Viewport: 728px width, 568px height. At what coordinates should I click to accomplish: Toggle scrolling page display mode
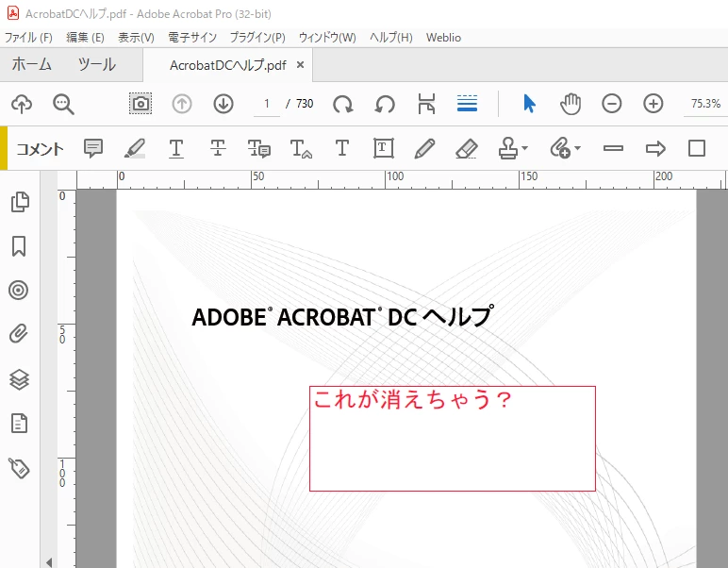click(x=467, y=104)
